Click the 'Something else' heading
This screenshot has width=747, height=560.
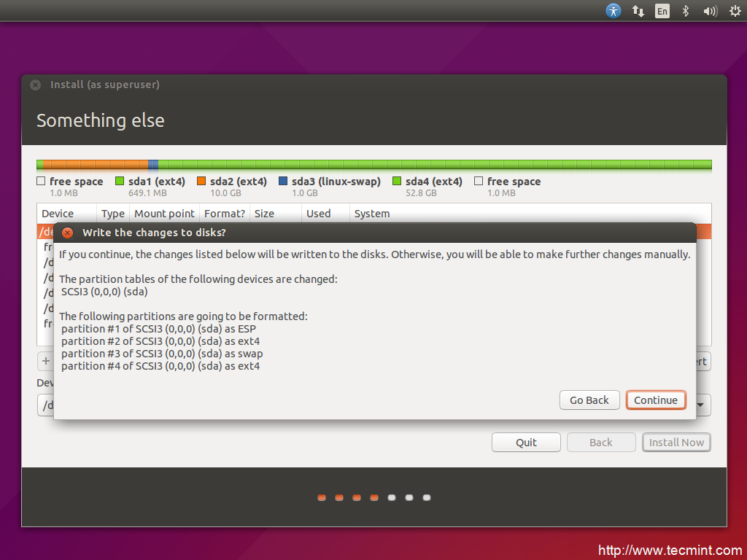(101, 120)
